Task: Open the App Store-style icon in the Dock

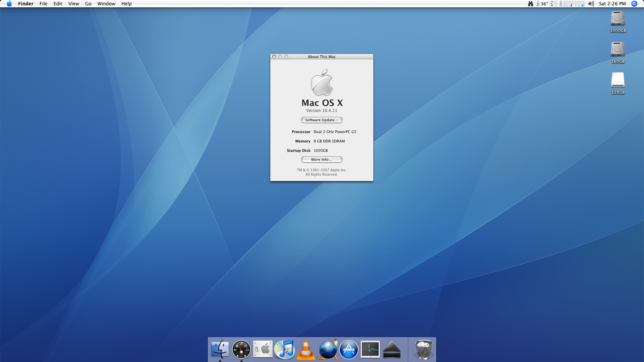Action: coord(349,349)
